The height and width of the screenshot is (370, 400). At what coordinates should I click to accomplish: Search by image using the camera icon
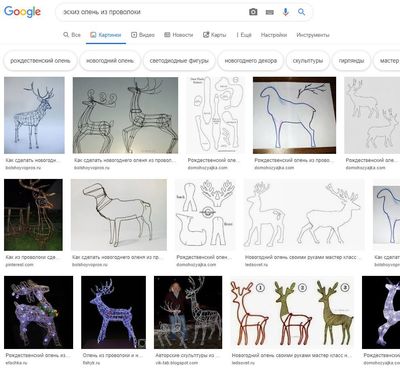pos(253,12)
